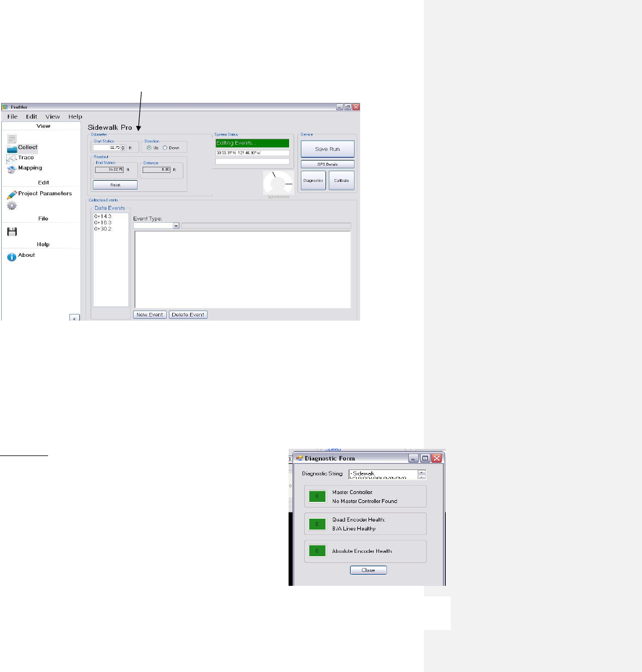Screen dimensions: 642x672
Task: Click the large event details text area
Action: coord(243,269)
